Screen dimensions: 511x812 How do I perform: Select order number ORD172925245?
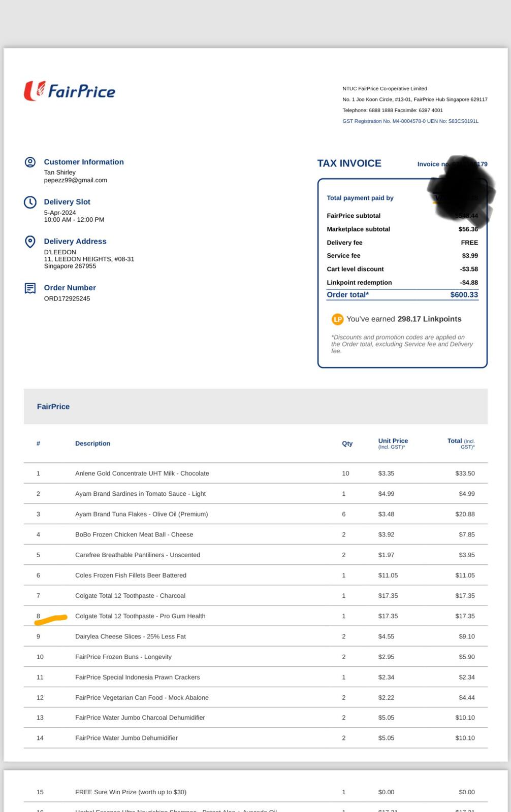point(67,298)
